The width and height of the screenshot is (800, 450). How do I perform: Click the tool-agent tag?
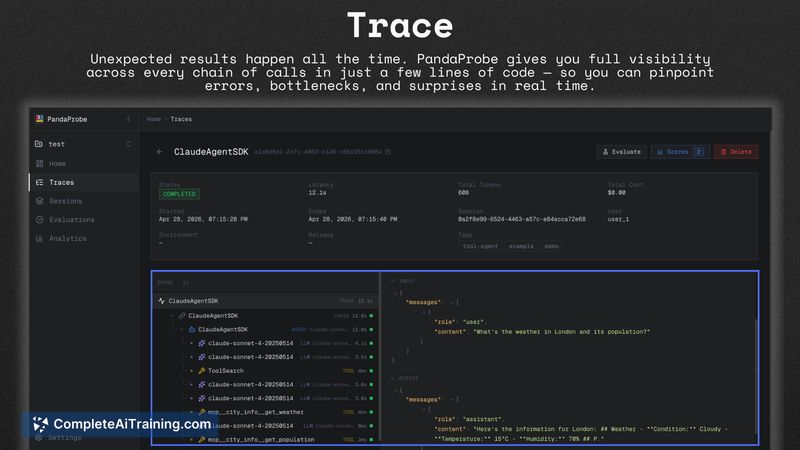click(480, 246)
